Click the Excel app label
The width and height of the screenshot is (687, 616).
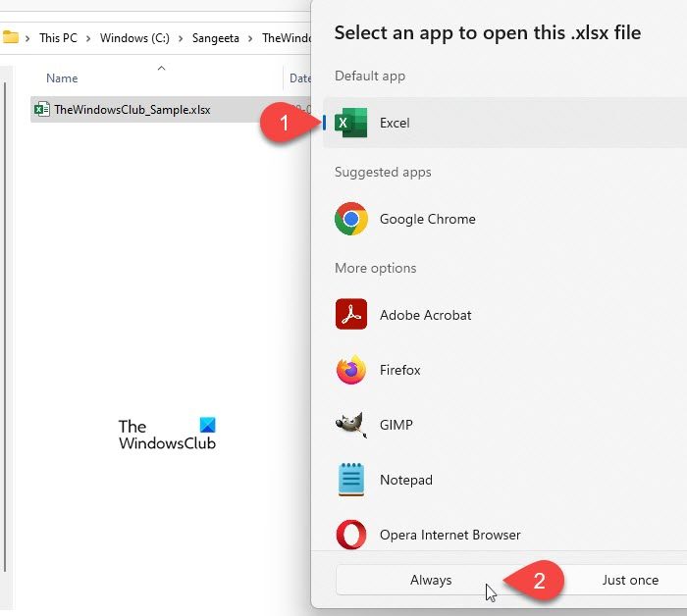(x=395, y=123)
